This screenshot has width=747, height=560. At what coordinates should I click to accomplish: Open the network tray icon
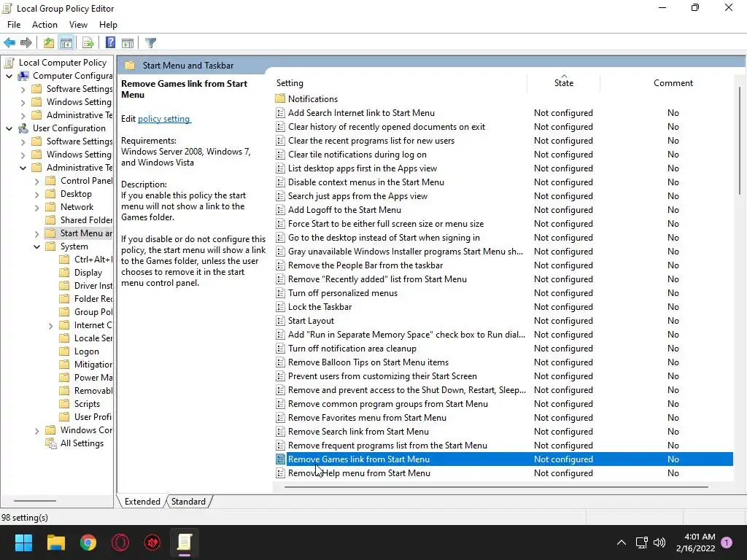641,542
